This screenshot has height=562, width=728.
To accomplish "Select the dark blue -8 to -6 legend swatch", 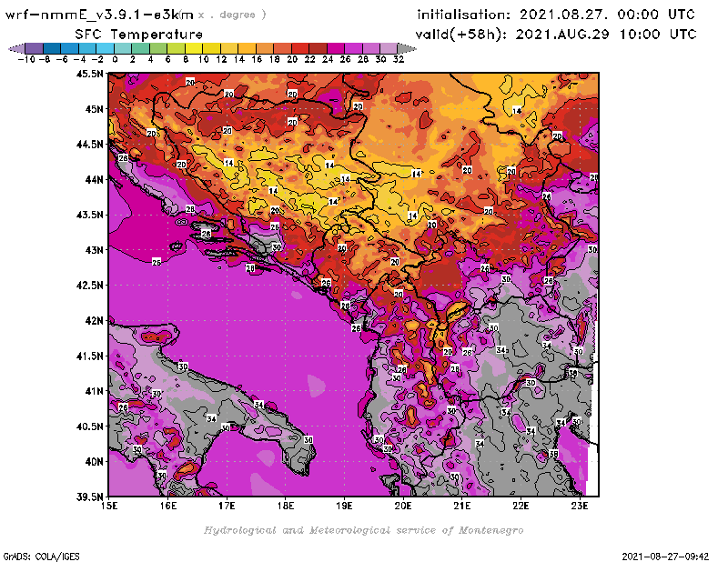I will click(52, 48).
